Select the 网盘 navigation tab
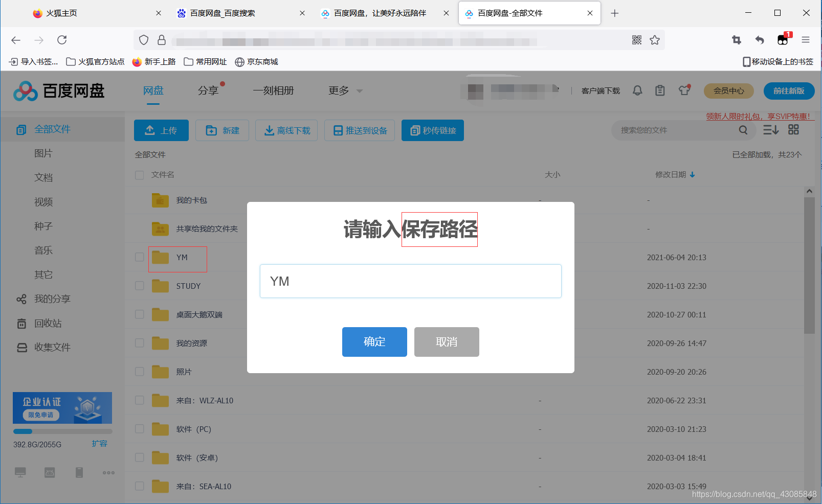 [153, 90]
